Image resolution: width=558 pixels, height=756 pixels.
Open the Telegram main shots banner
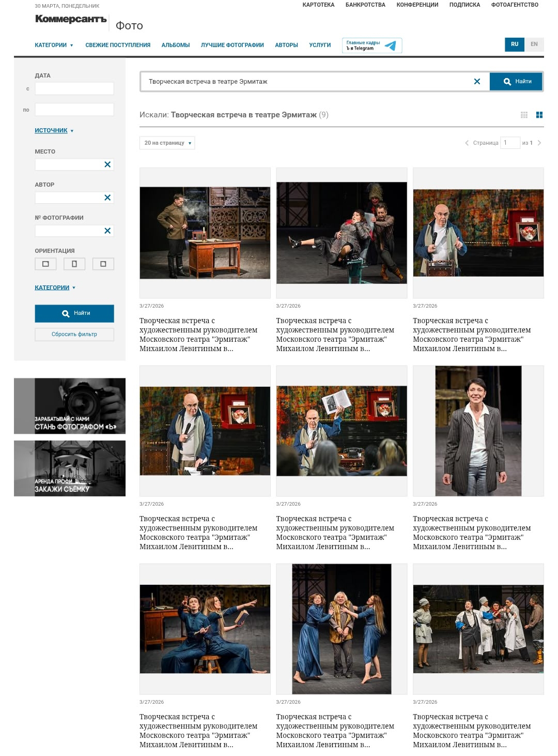pos(372,46)
